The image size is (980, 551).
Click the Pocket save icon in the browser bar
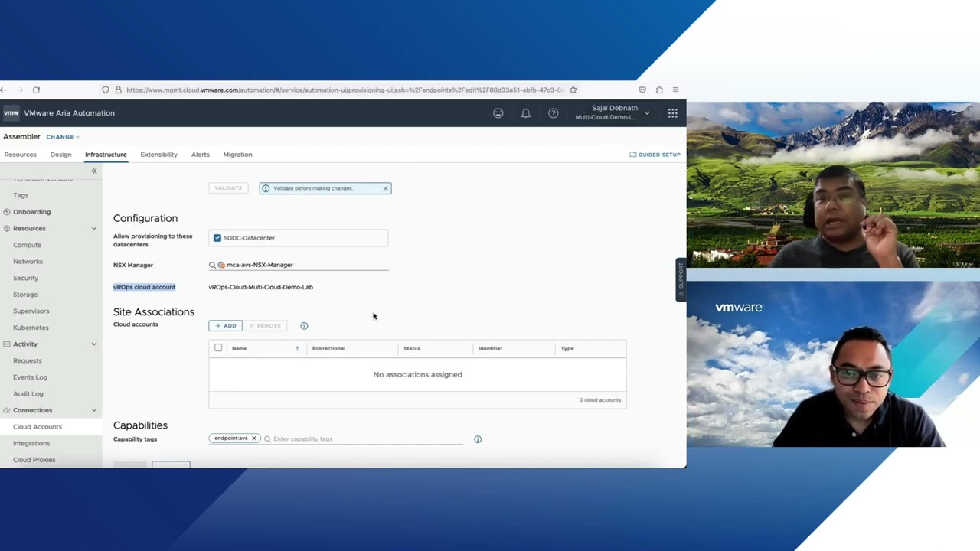[642, 90]
